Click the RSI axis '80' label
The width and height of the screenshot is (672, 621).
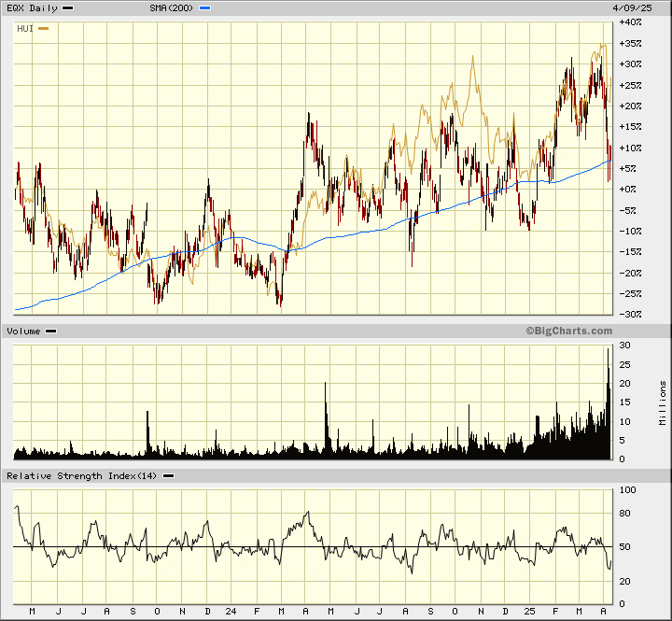[x=624, y=514]
